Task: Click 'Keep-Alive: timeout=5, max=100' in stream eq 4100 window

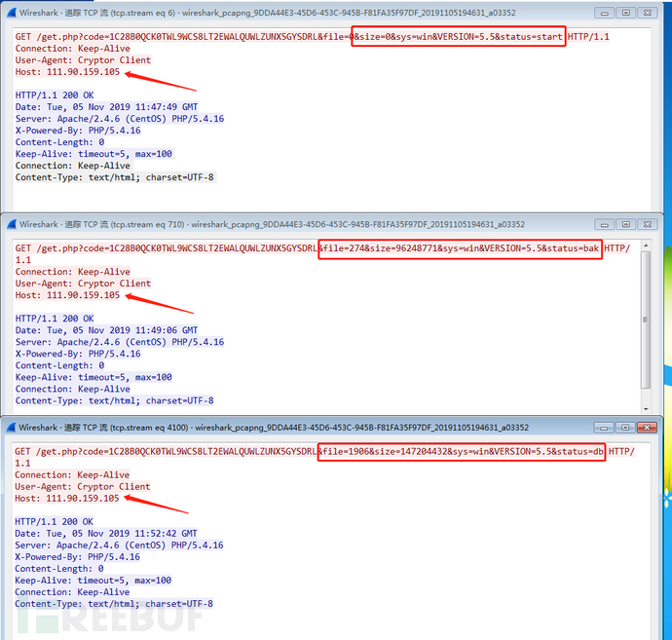Action: (93, 581)
